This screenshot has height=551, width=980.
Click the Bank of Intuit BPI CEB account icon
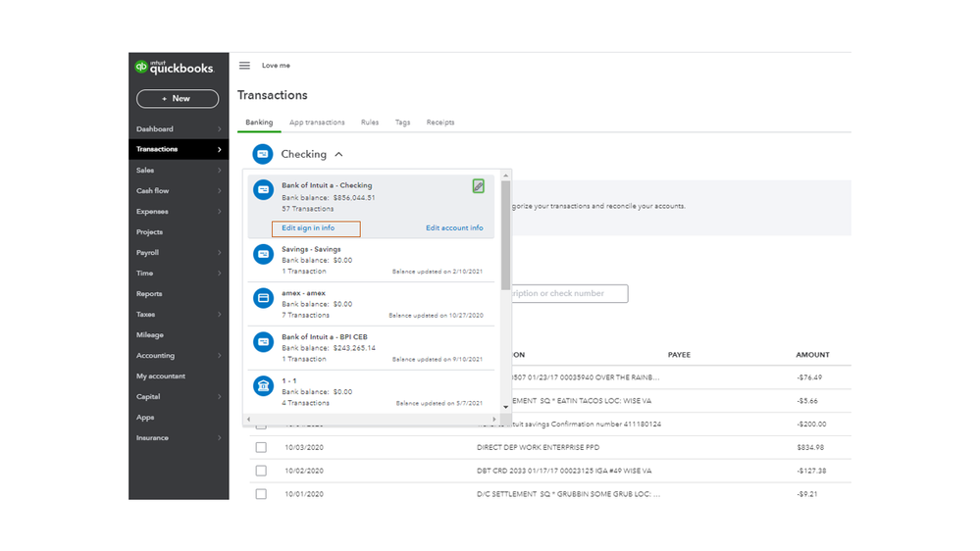coord(263,341)
